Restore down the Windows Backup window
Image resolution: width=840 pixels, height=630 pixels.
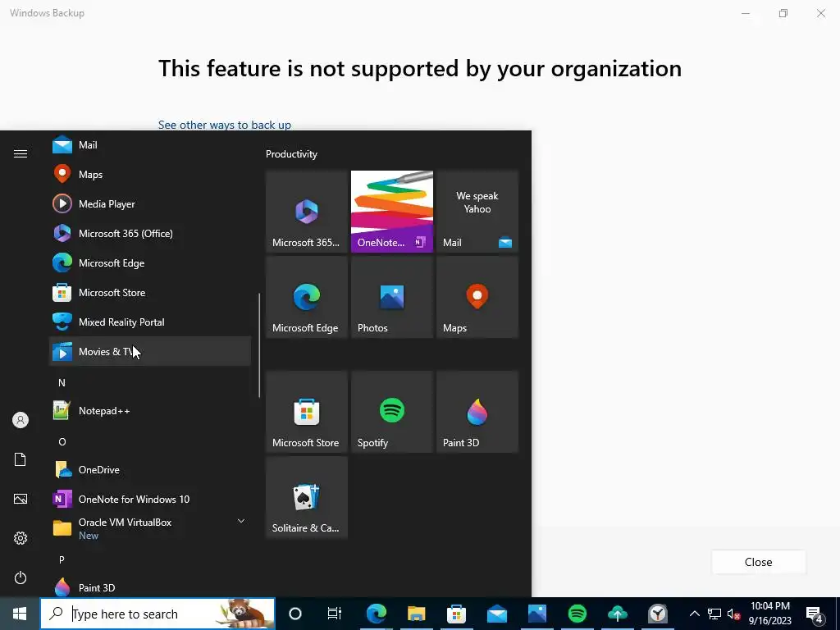[783, 13]
